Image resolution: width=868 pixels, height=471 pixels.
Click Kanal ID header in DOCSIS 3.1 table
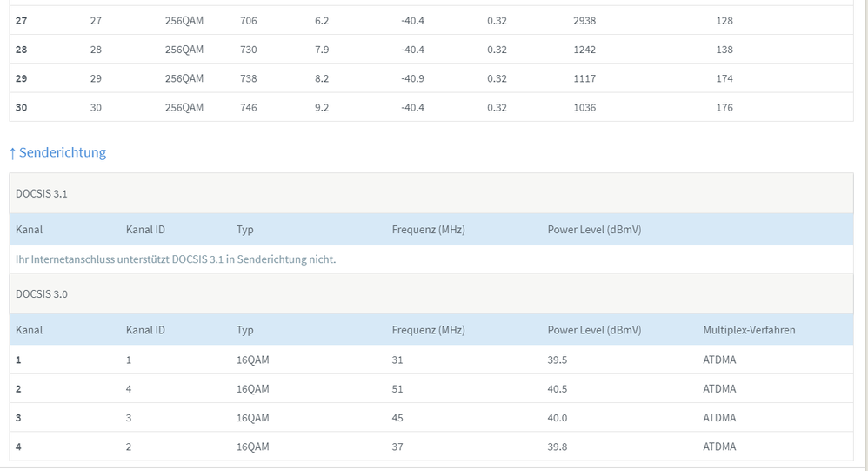pyautogui.click(x=145, y=230)
